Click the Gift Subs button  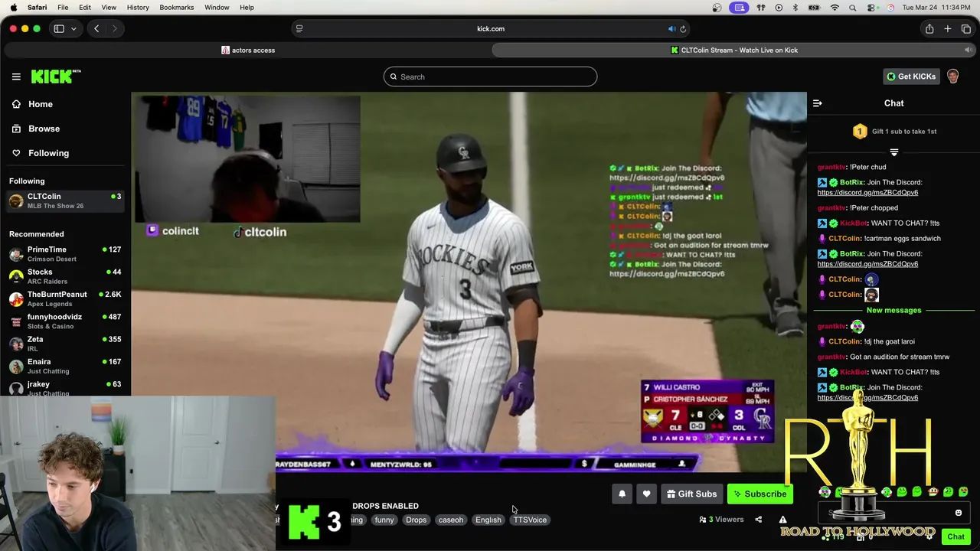click(x=691, y=494)
